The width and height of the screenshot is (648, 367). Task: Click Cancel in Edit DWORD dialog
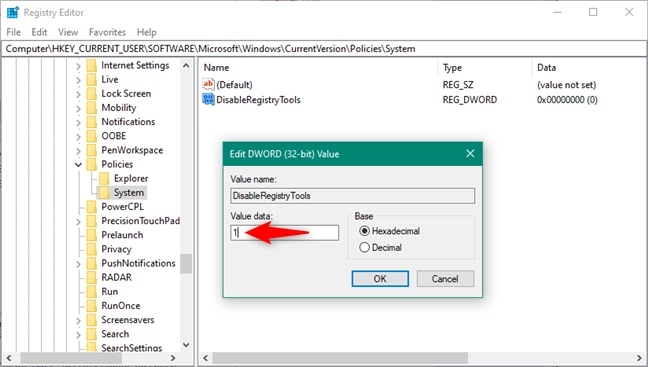click(x=445, y=279)
